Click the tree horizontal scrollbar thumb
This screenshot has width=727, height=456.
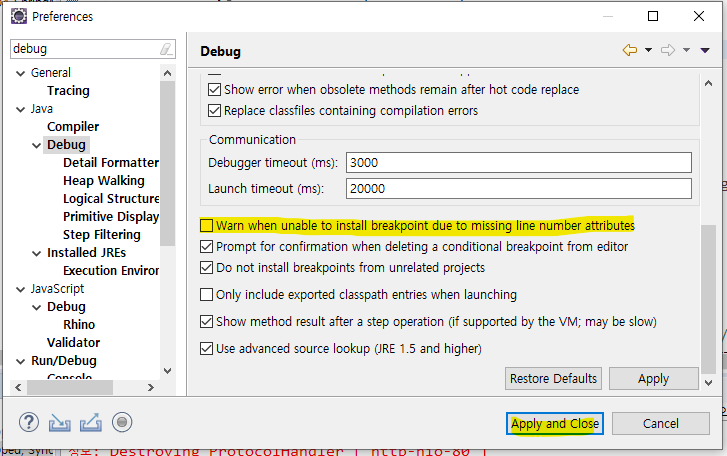pyautogui.click(x=70, y=387)
